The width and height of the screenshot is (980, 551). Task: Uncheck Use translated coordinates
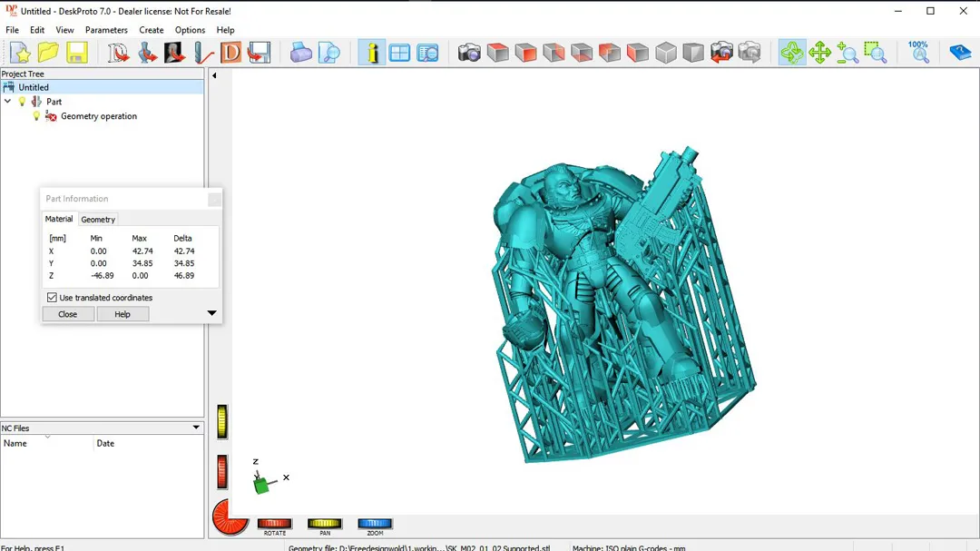pos(52,298)
